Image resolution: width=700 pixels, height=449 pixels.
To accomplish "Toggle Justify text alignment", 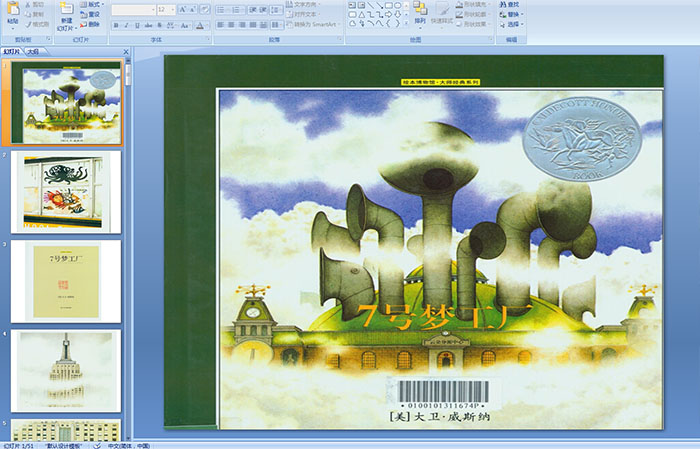I will pos(253,25).
